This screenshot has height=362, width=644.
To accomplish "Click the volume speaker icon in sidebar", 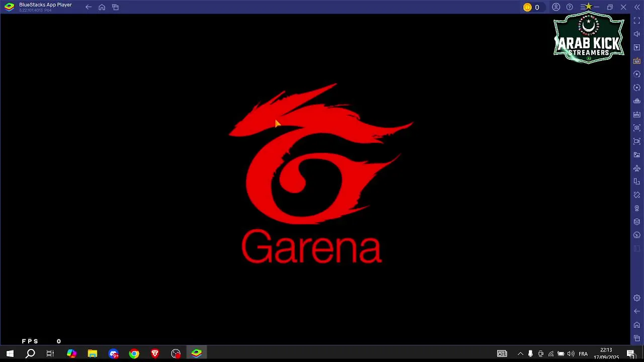I will pyautogui.click(x=637, y=34).
